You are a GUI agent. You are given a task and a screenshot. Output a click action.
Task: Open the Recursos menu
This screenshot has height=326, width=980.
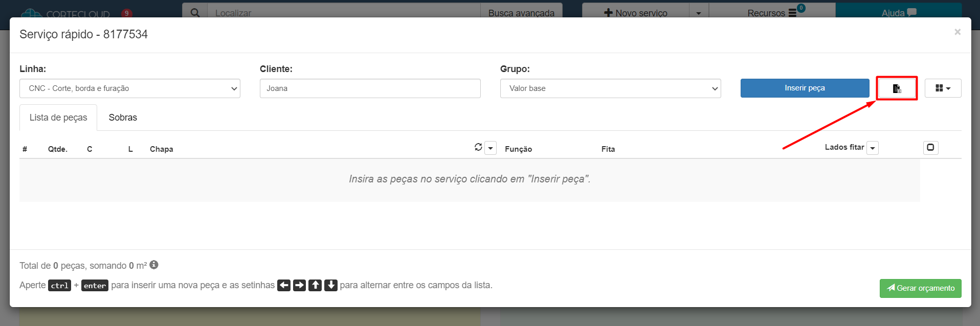click(772, 12)
